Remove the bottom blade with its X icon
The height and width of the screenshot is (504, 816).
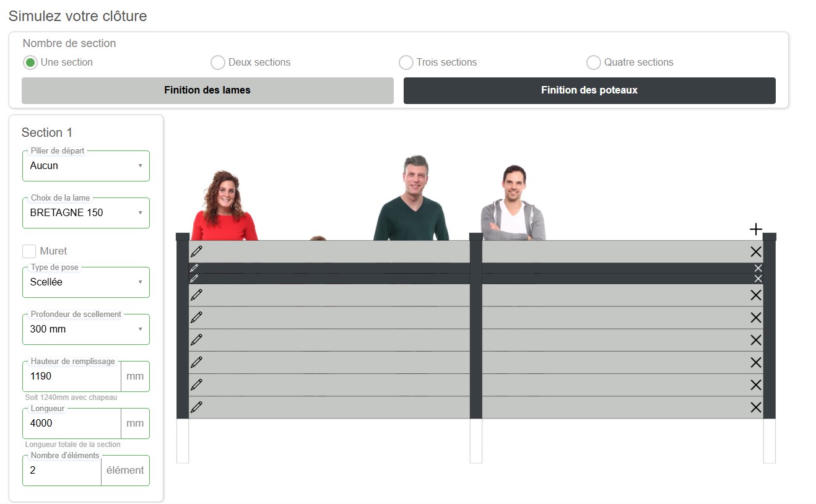(x=755, y=407)
